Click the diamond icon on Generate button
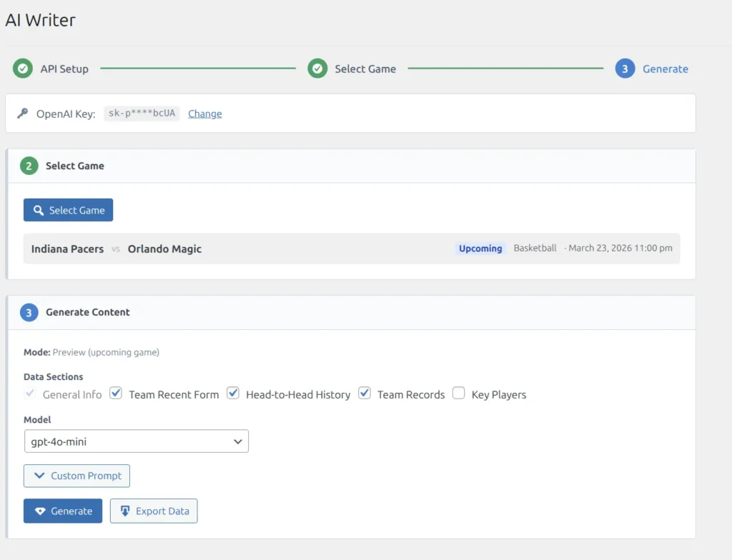Image resolution: width=732 pixels, height=560 pixels. (x=40, y=511)
